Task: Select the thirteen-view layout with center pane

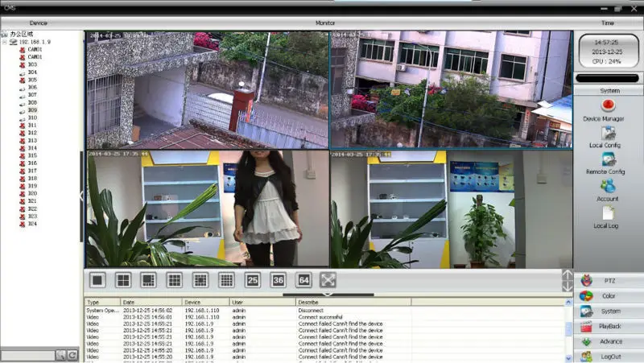Action: (x=200, y=280)
